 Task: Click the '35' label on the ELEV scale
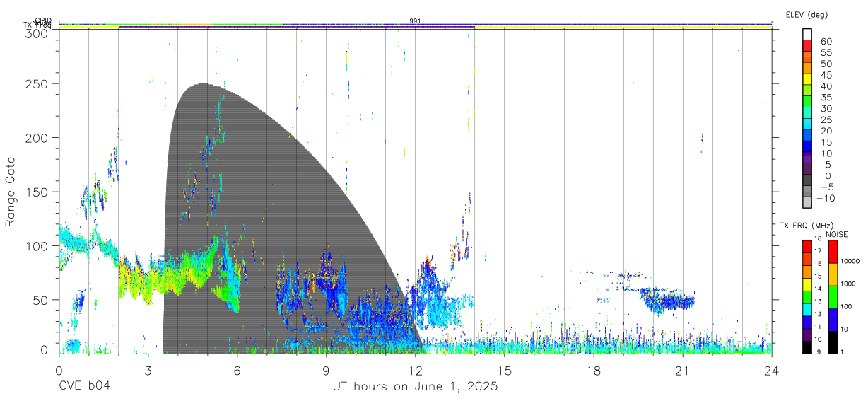pos(826,98)
